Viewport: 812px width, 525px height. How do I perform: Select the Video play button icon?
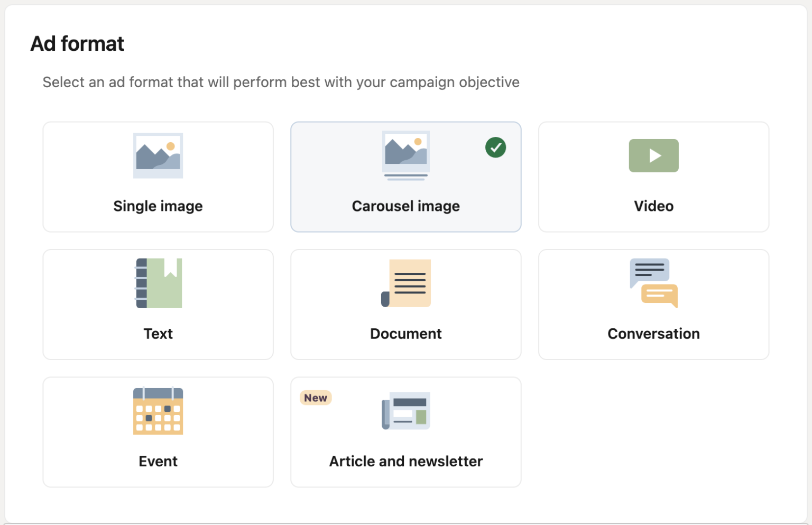coord(653,155)
